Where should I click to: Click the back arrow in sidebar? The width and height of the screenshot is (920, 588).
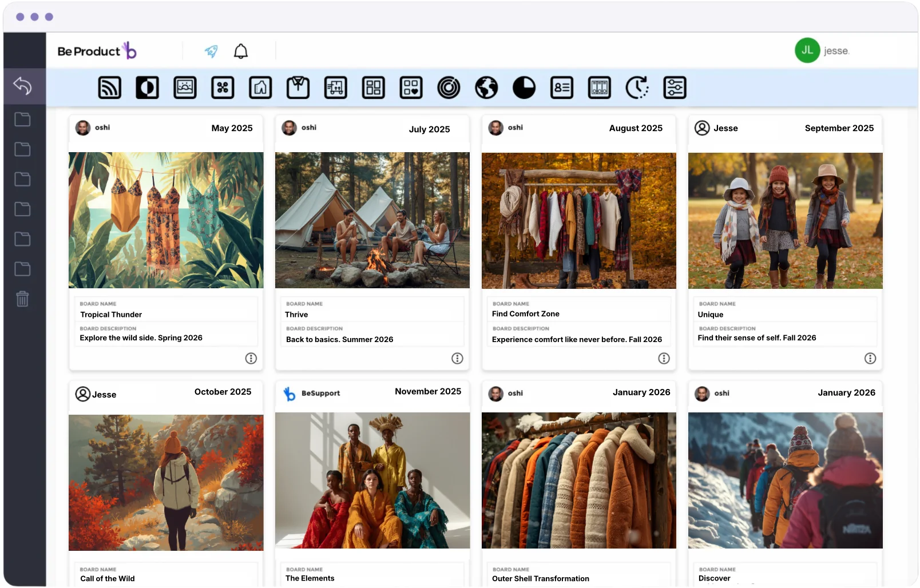pyautogui.click(x=22, y=86)
